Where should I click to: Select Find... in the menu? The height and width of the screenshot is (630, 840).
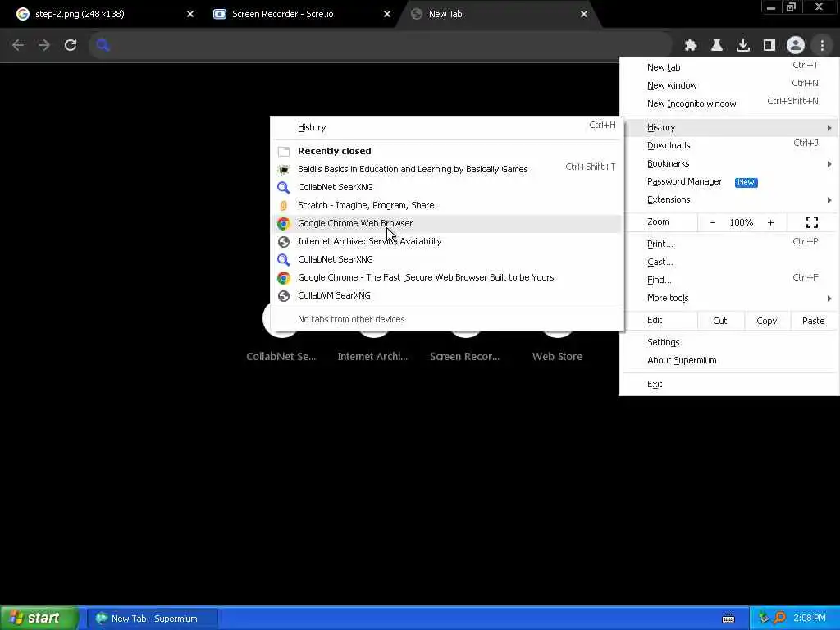[729, 280]
